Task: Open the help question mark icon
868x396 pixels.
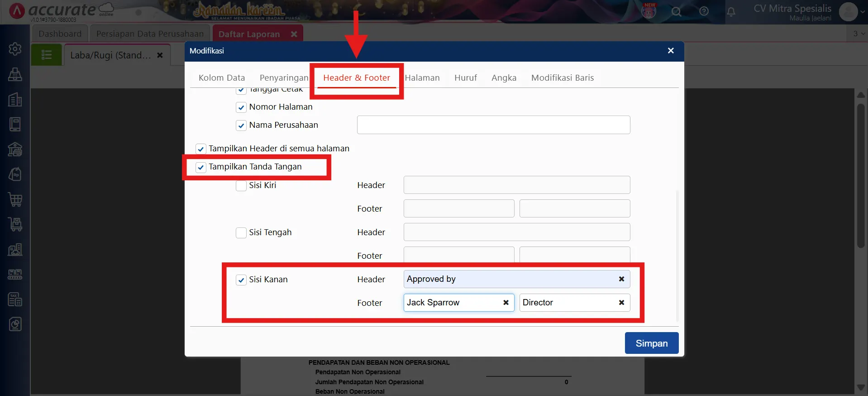Action: click(x=704, y=12)
